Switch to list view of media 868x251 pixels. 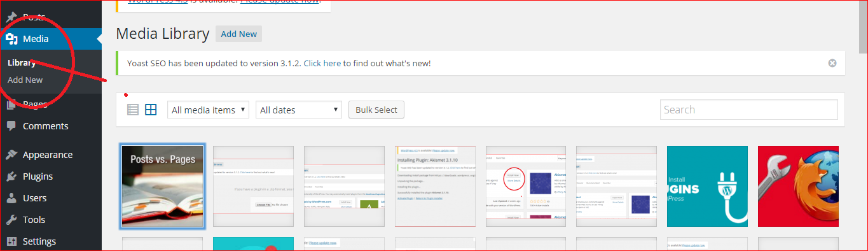pyautogui.click(x=133, y=110)
